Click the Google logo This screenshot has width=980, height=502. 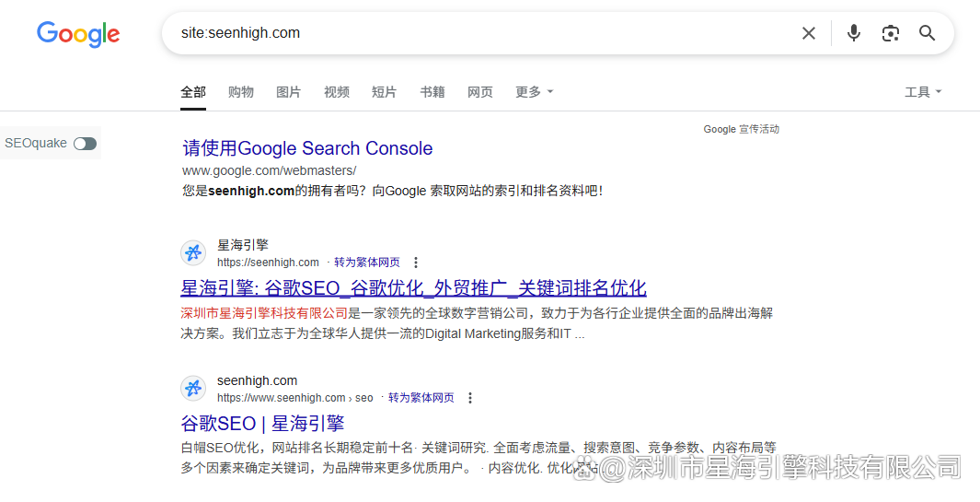click(x=78, y=34)
